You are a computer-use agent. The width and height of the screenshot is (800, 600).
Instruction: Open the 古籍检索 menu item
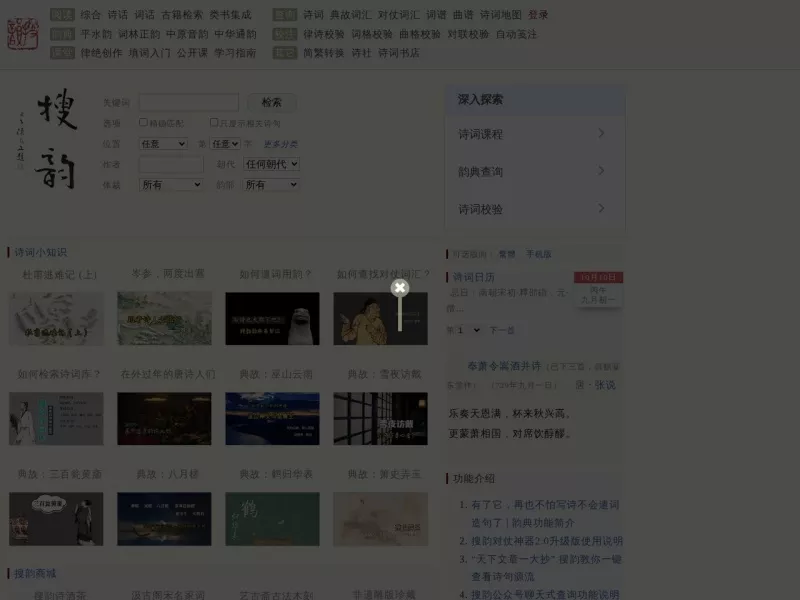tap(182, 15)
